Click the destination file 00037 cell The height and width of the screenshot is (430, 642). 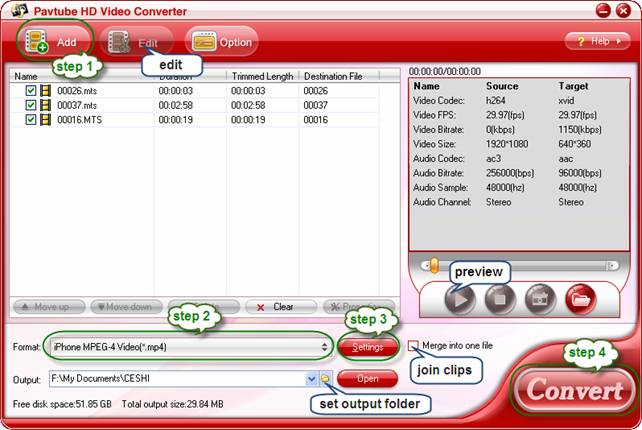tap(316, 106)
